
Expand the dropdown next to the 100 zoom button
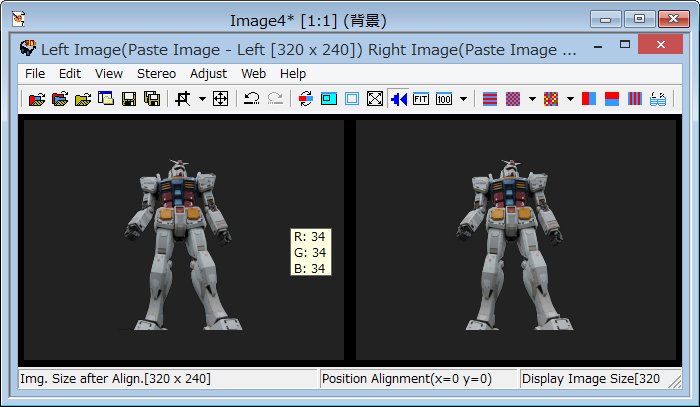[x=463, y=99]
